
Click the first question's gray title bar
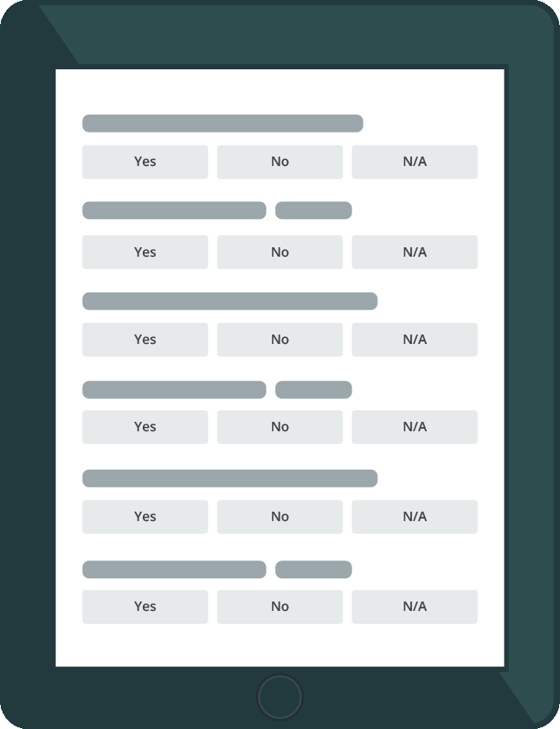(222, 123)
